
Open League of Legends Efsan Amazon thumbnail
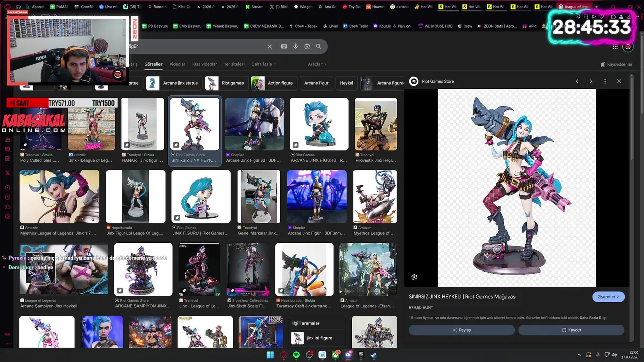pyautogui.click(x=368, y=269)
